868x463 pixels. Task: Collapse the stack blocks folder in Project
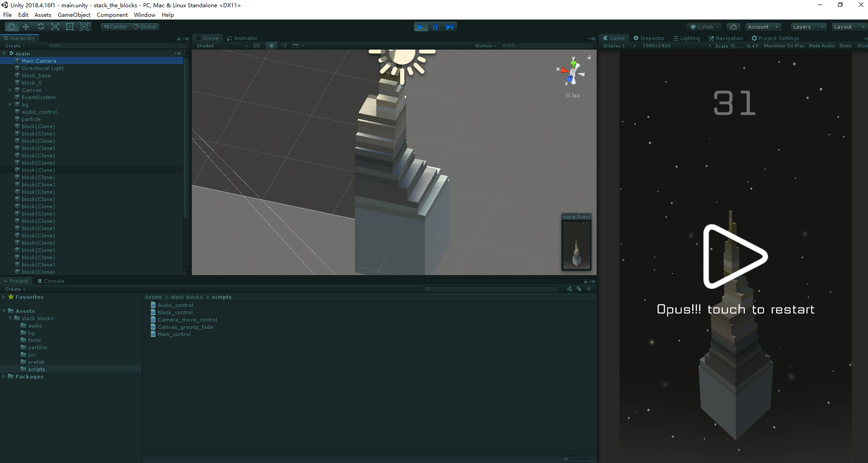[x=10, y=318]
